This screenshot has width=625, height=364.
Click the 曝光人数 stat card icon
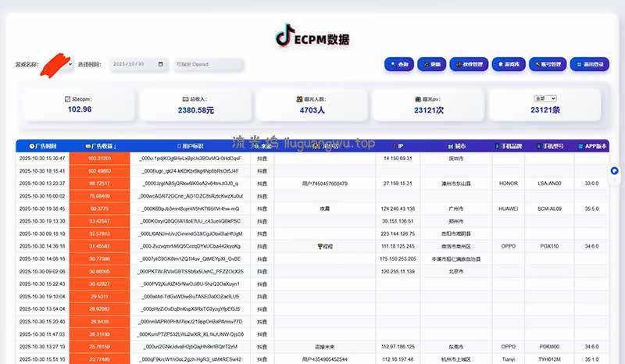(x=298, y=100)
